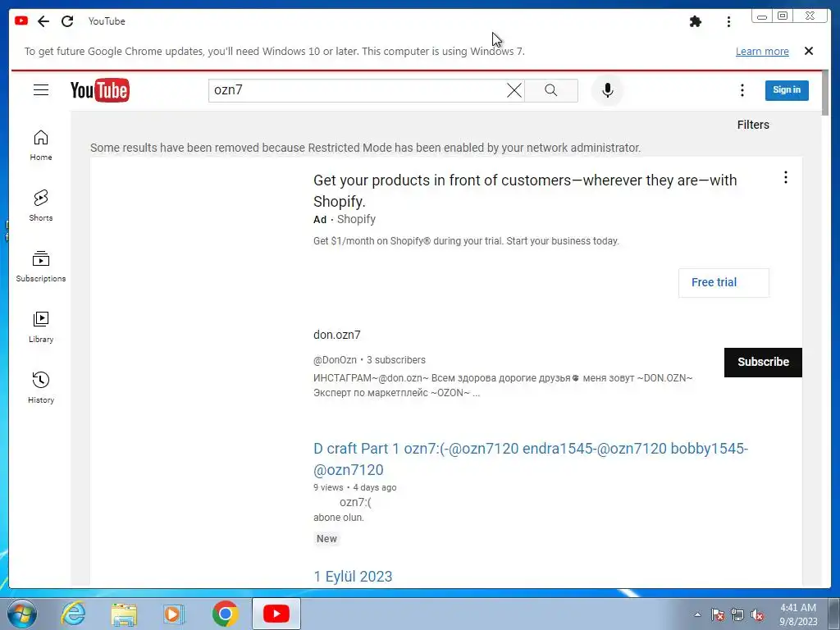Click the ozn7:( channel name
The image size is (840, 630).
[355, 502]
